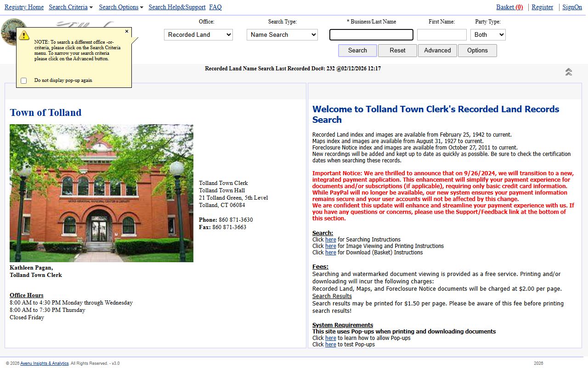Click the Reset button

pos(397,51)
